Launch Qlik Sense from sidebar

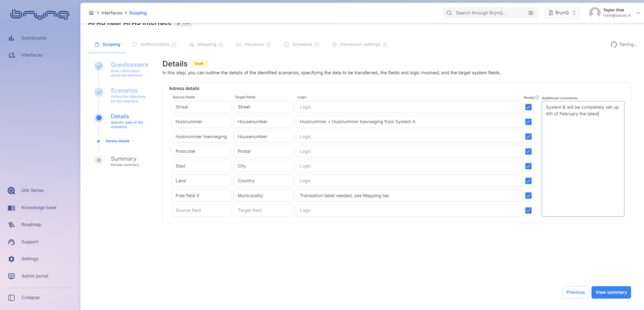click(12, 191)
